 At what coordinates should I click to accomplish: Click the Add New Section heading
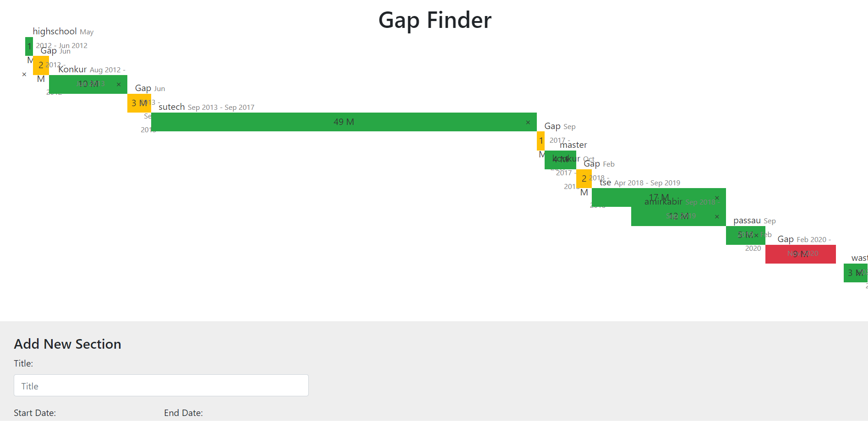(x=67, y=344)
